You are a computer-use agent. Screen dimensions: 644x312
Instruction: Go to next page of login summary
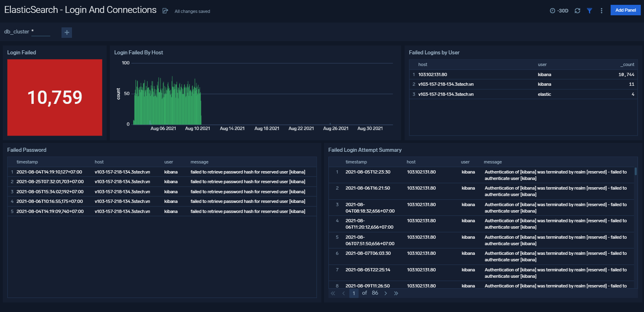(386, 293)
